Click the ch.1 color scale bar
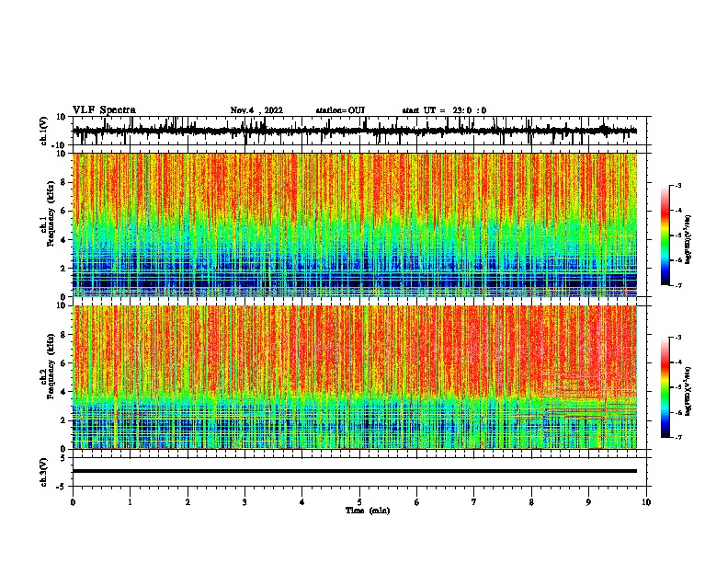The width and height of the screenshot is (728, 563). (x=665, y=236)
